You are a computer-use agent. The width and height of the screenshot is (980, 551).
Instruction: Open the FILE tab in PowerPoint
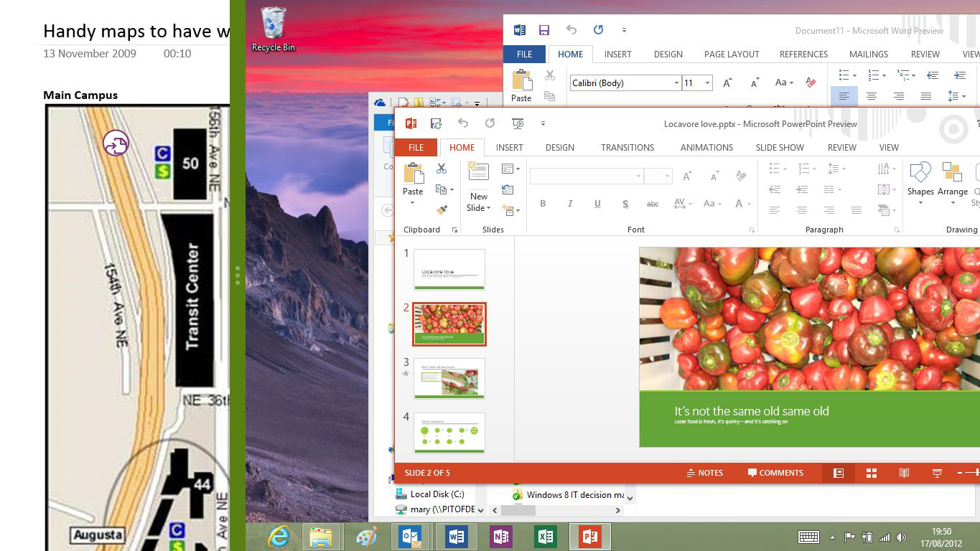416,147
